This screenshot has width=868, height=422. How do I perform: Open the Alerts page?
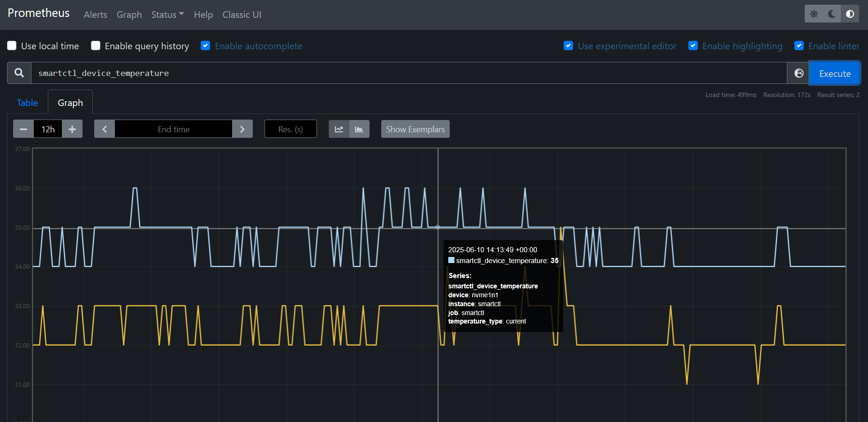click(95, 15)
